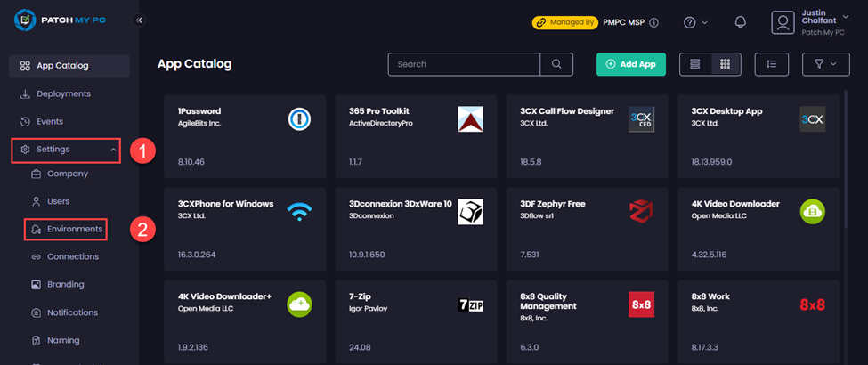This screenshot has height=365, width=868.
Task: Open the 1Password app tile icon
Action: point(299,119)
